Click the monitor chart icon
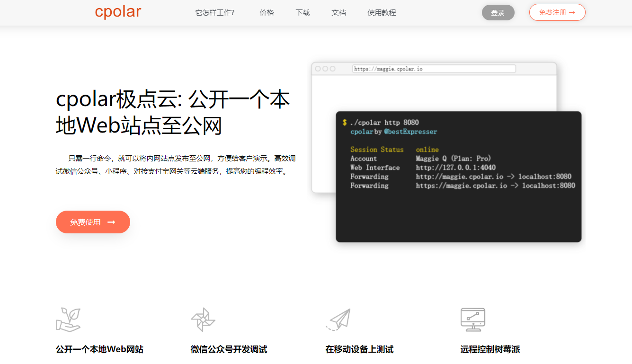This screenshot has width=632, height=364. click(x=473, y=320)
